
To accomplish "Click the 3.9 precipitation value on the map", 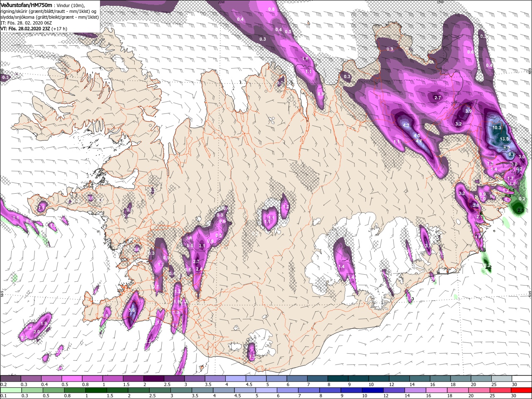I will [468, 111].
